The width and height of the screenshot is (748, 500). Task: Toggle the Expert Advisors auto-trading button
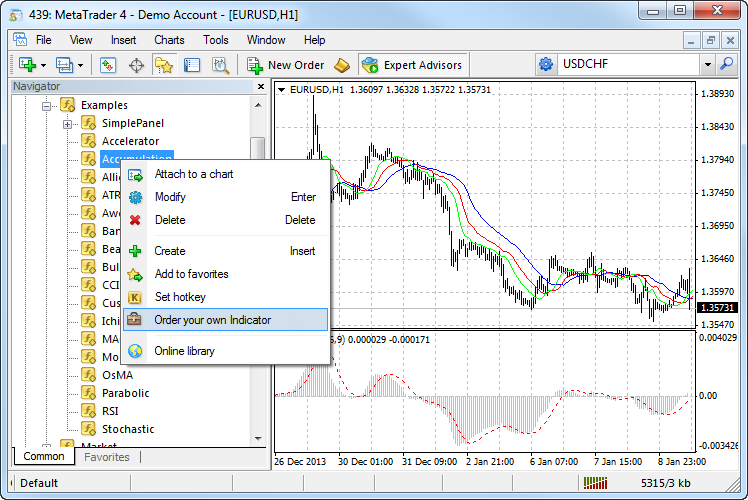point(412,65)
